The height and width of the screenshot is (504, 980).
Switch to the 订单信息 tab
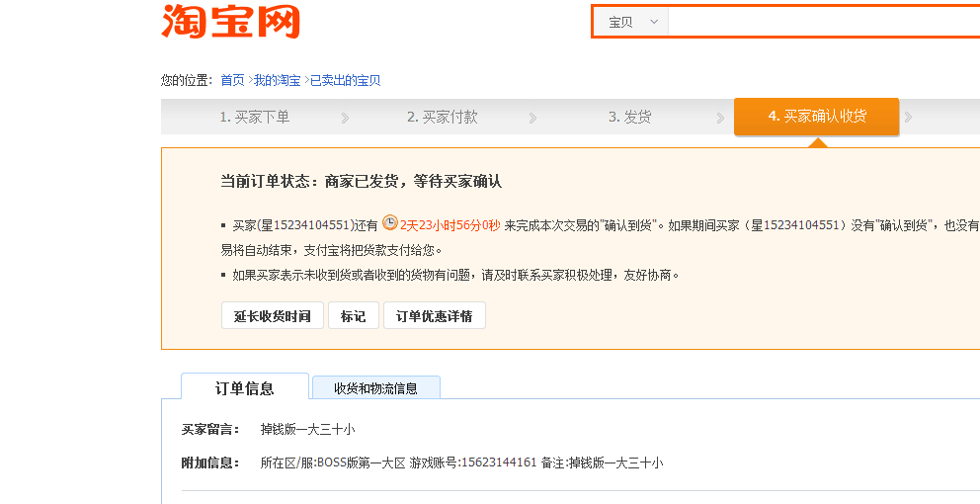[244, 388]
